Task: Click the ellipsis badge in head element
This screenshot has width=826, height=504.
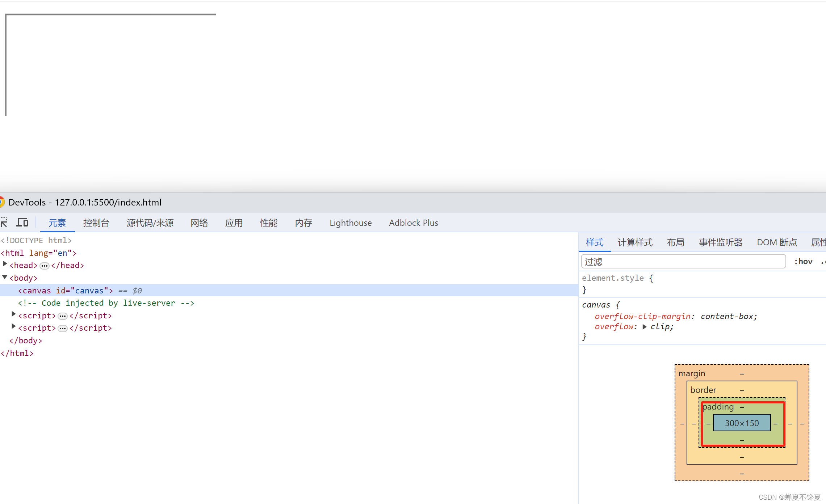Action: (x=45, y=266)
